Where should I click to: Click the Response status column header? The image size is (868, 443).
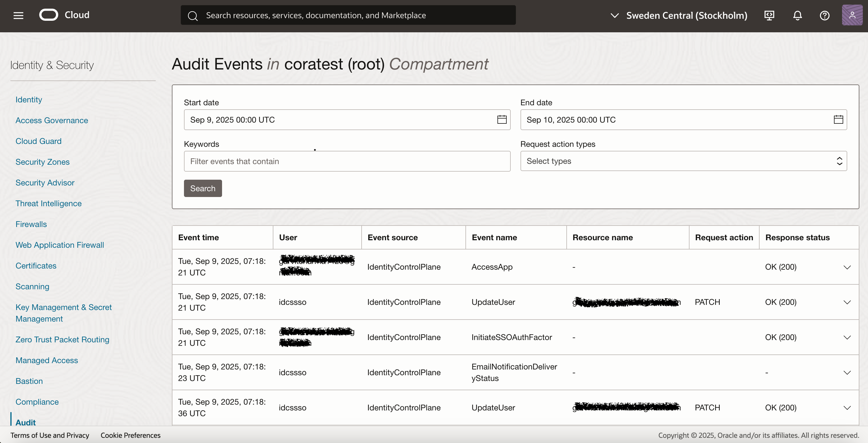coord(797,237)
